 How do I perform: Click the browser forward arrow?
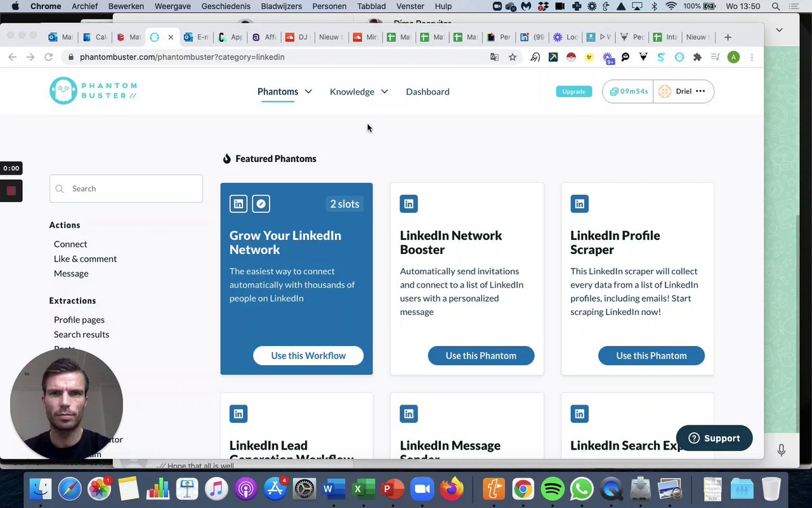coord(30,57)
